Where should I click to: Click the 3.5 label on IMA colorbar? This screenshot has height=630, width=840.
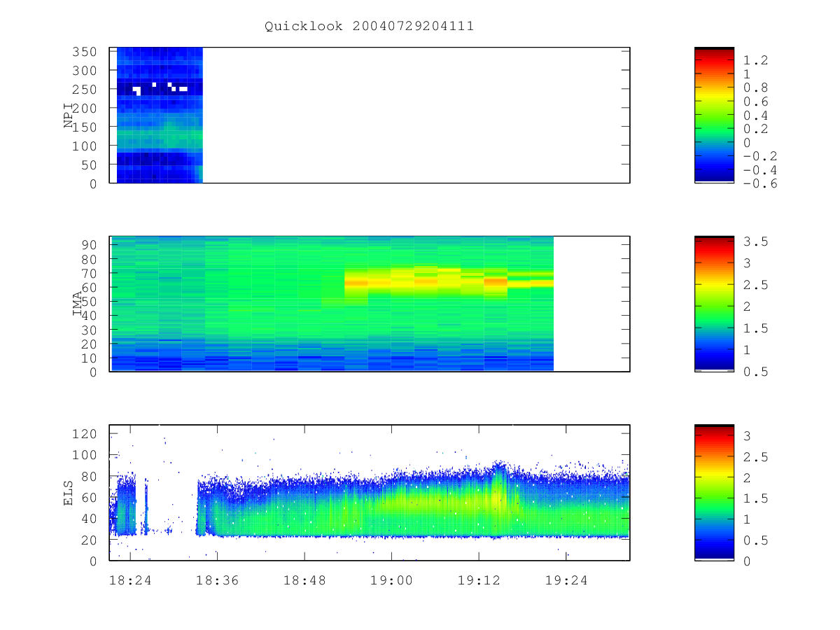(x=756, y=241)
